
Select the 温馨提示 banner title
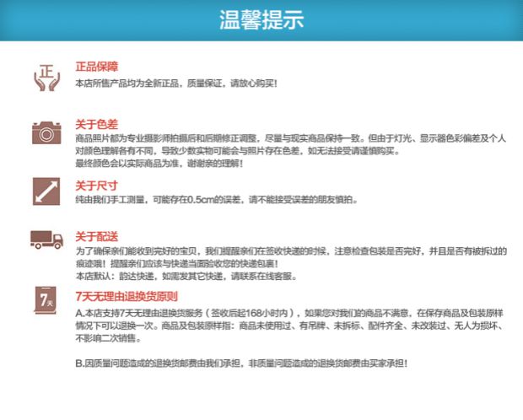[261, 19]
